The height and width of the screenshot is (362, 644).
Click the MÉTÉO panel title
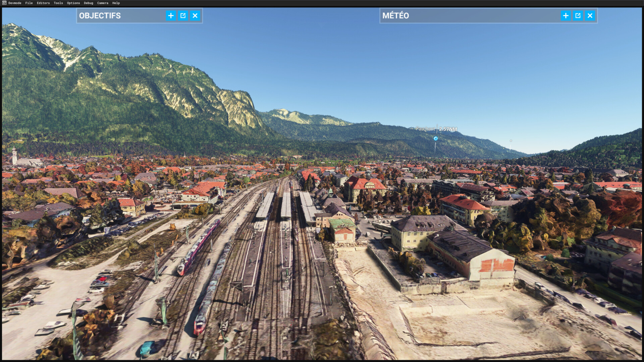click(x=395, y=16)
